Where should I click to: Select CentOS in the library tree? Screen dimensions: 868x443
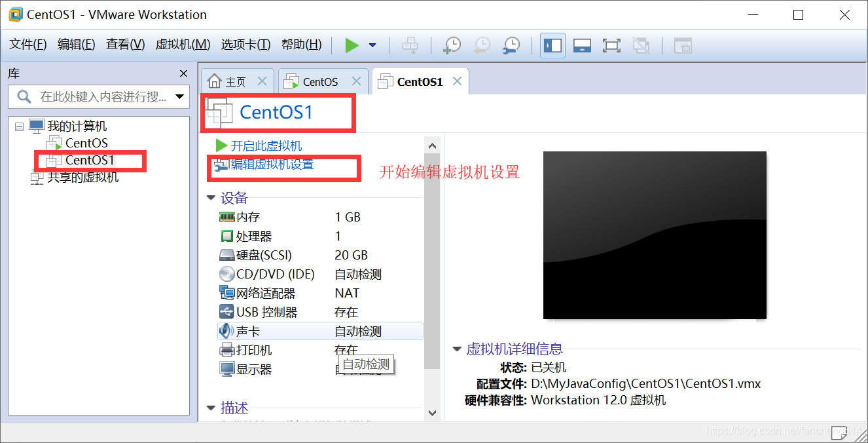pyautogui.click(x=86, y=143)
